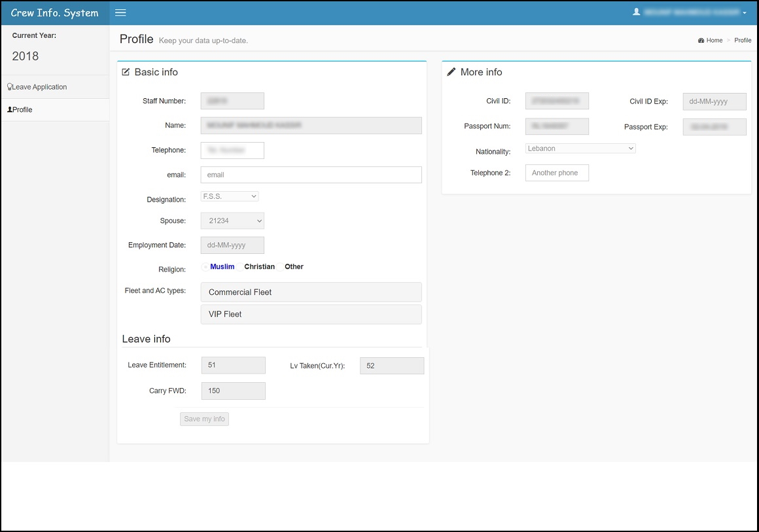759x532 pixels.
Task: Click the user avatar icon in header
Action: pyautogui.click(x=636, y=12)
